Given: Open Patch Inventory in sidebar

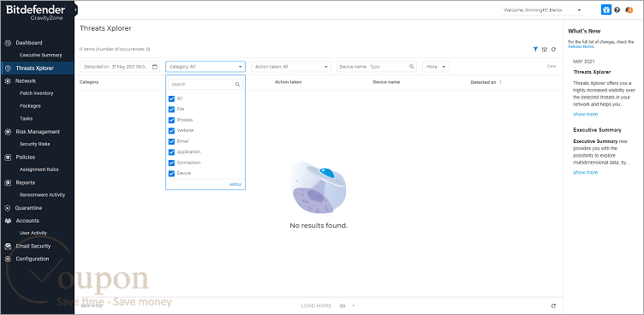Looking at the screenshot, I should (x=37, y=93).
